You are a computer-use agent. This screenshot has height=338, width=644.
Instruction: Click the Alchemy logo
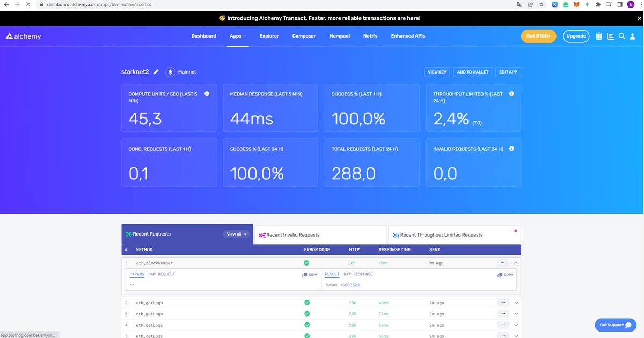coord(24,36)
